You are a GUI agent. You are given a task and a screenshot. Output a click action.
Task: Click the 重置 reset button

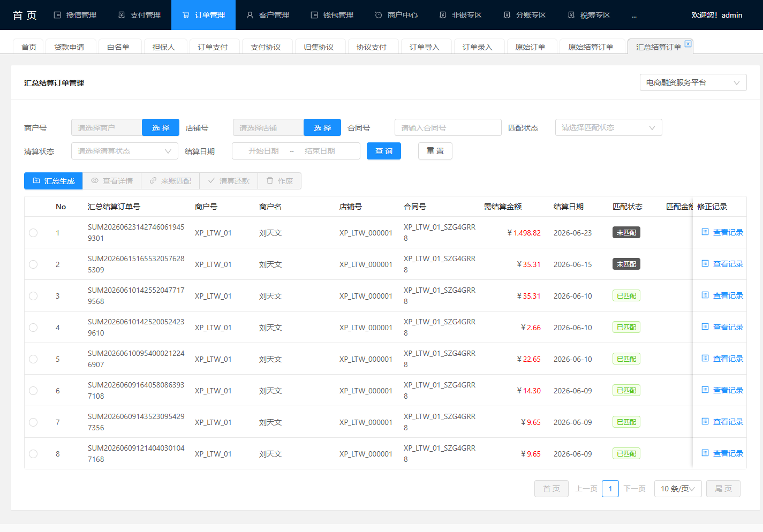pos(435,151)
